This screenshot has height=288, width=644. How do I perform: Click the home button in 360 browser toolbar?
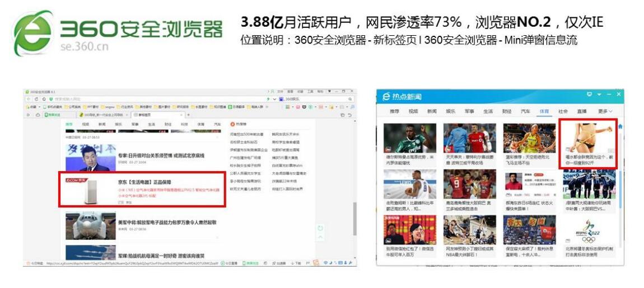coord(44,100)
